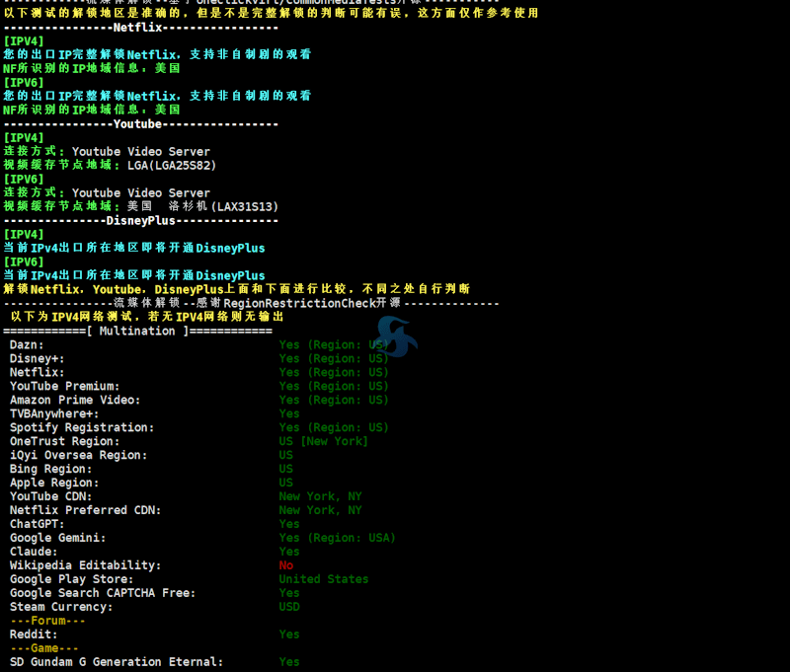Click the OneTrust Region: label
Image resolution: width=790 pixels, height=672 pixels.
tap(65, 441)
